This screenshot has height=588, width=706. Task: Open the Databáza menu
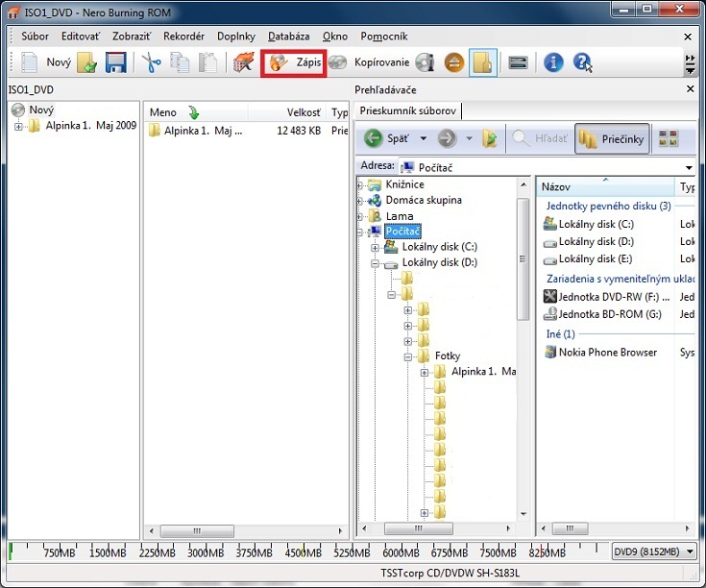tap(288, 36)
